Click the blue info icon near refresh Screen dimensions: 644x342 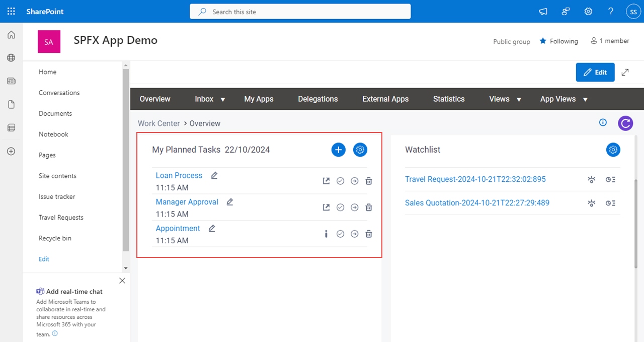tap(603, 122)
